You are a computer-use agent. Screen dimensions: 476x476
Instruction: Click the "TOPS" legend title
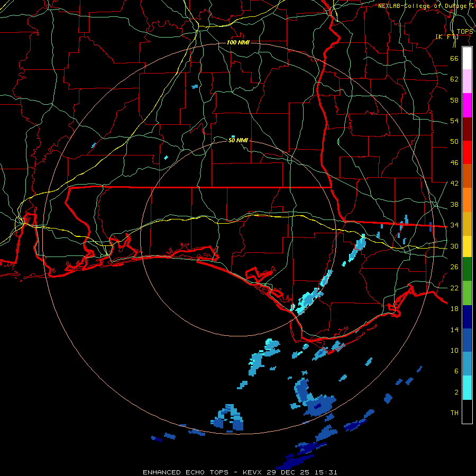(x=465, y=32)
